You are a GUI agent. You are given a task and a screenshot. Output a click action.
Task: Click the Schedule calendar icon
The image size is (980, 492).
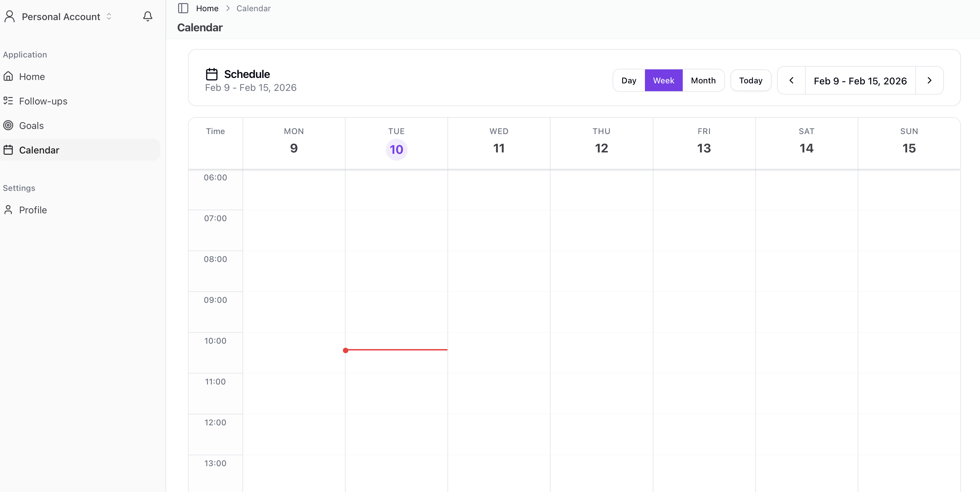211,74
